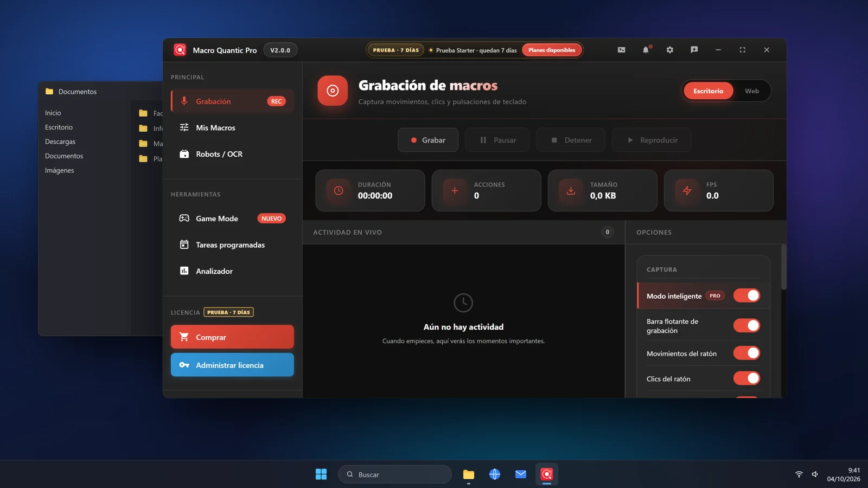Click the lightning FPS icon
Image resolution: width=868 pixels, height=488 pixels.
click(687, 190)
